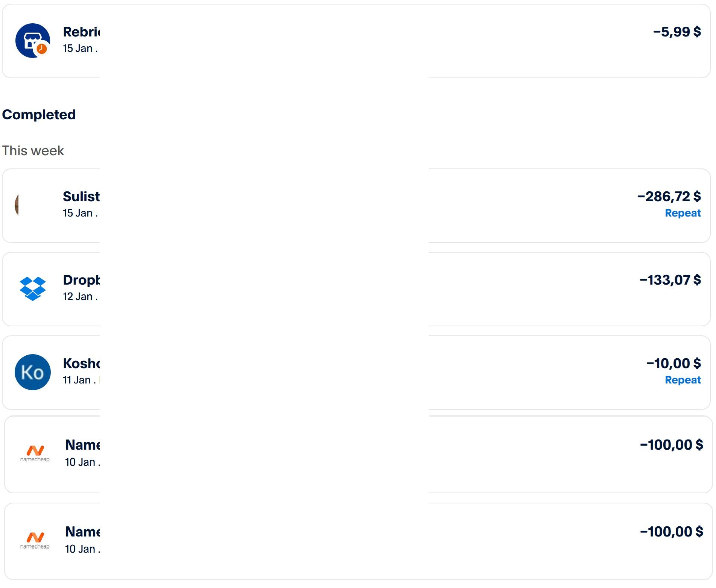Open the Rebri transaction dated 15 Jan
716x588 pixels.
tap(81, 32)
